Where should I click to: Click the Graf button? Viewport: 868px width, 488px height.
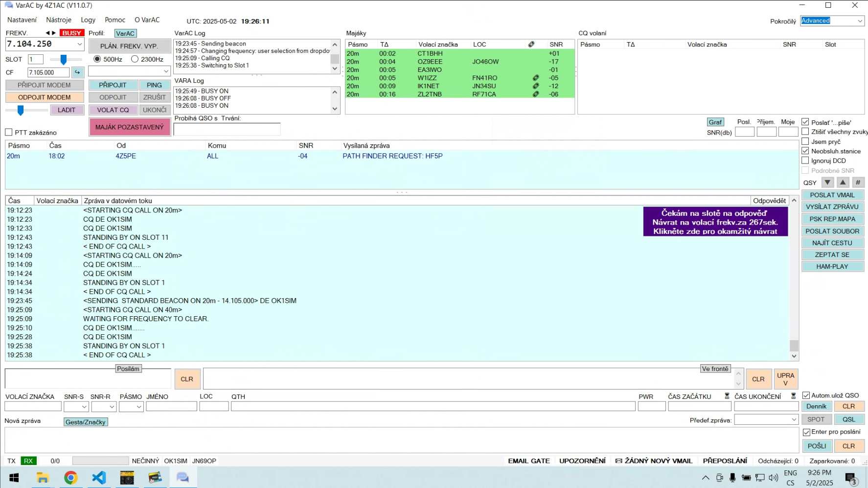tap(715, 122)
